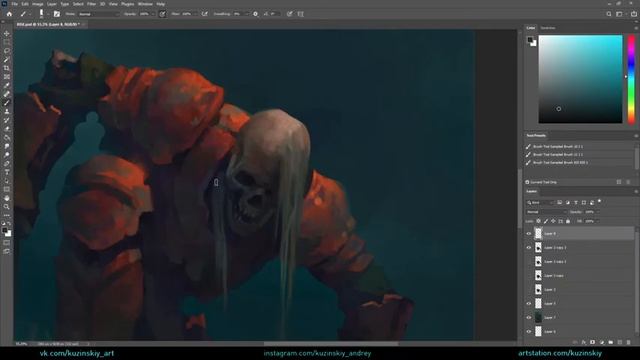Select the Hand tool
640x360 pixels.
[x=7, y=198]
